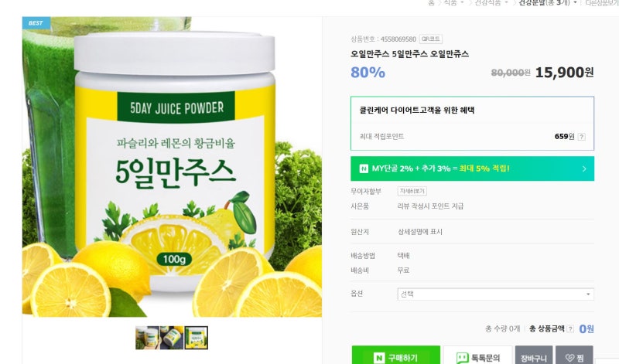The image size is (619, 364).
Task: Click the main 5일만주스 product image
Action: pyautogui.click(x=172, y=167)
